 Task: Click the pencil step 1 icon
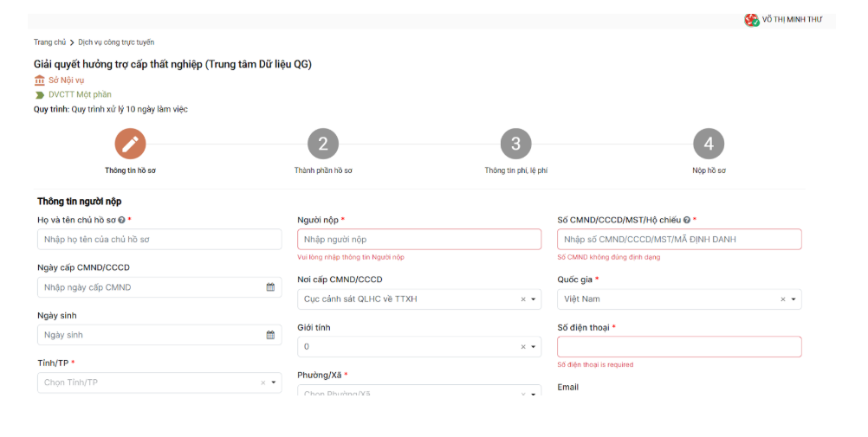point(130,144)
